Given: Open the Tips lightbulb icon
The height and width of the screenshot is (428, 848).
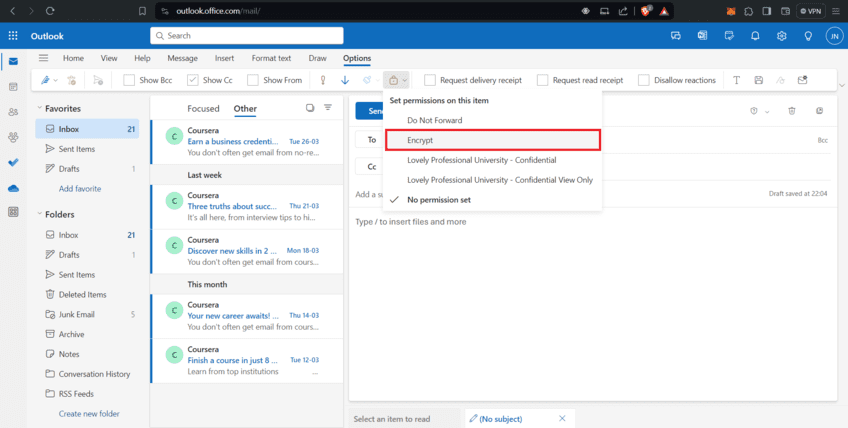Looking at the screenshot, I should tap(808, 36).
